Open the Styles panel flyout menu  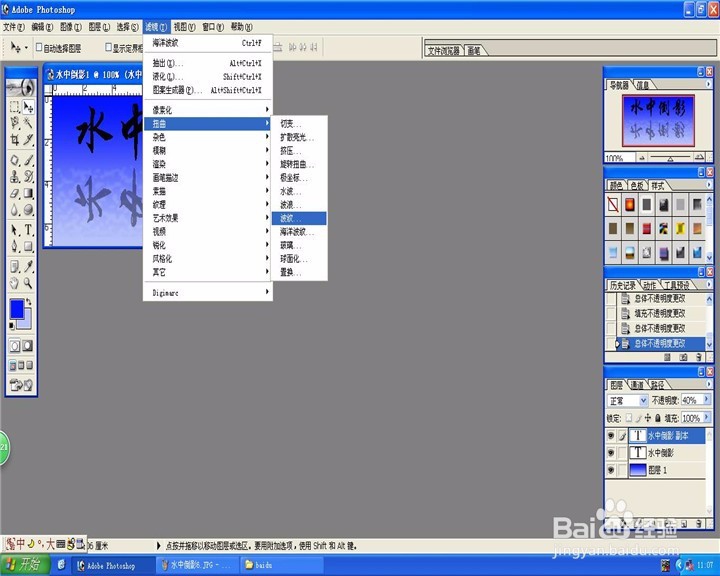click(709, 185)
